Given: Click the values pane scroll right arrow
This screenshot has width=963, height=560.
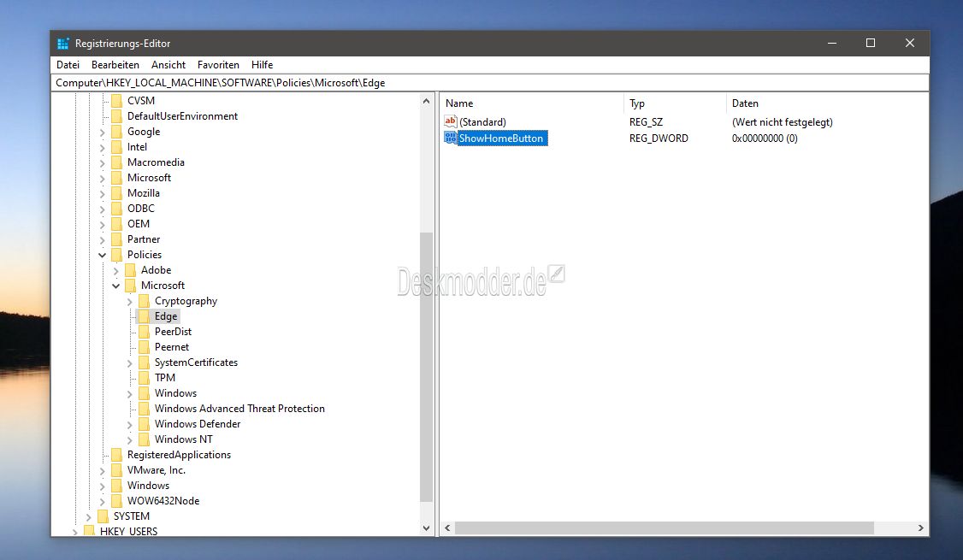Looking at the screenshot, I should point(920,528).
